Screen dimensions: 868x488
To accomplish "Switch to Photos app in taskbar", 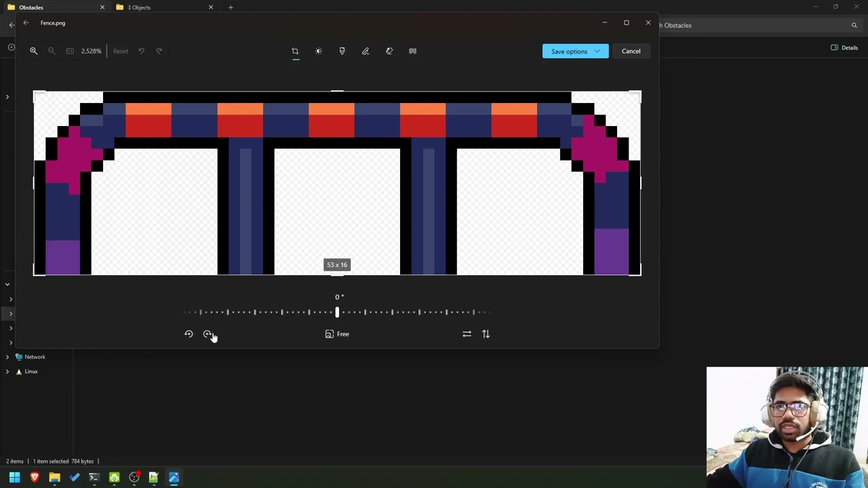I will tap(174, 478).
